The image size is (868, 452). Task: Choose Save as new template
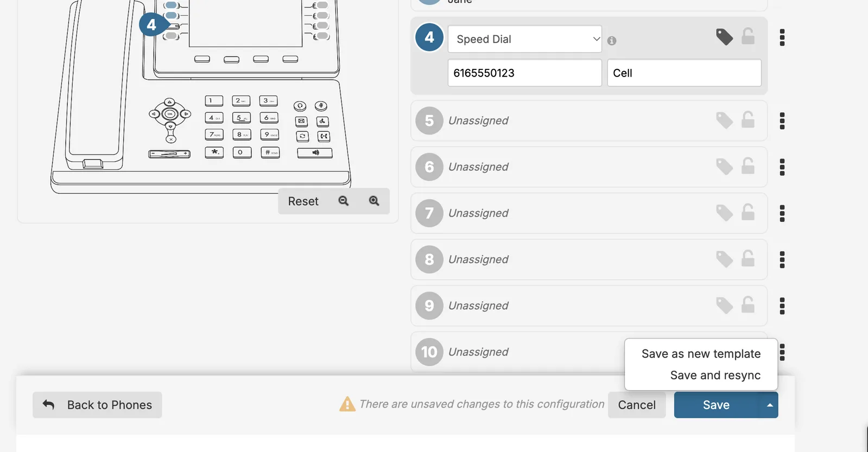(701, 354)
